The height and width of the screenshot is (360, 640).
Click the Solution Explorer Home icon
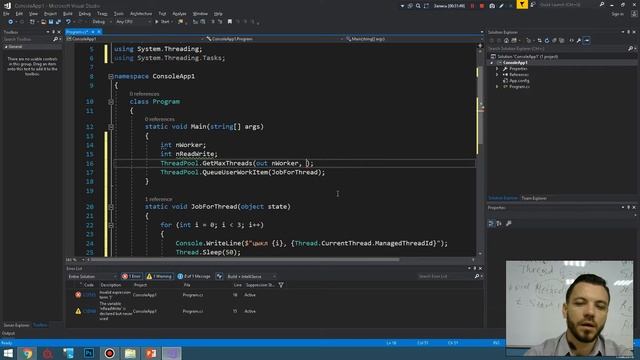pos(507,40)
